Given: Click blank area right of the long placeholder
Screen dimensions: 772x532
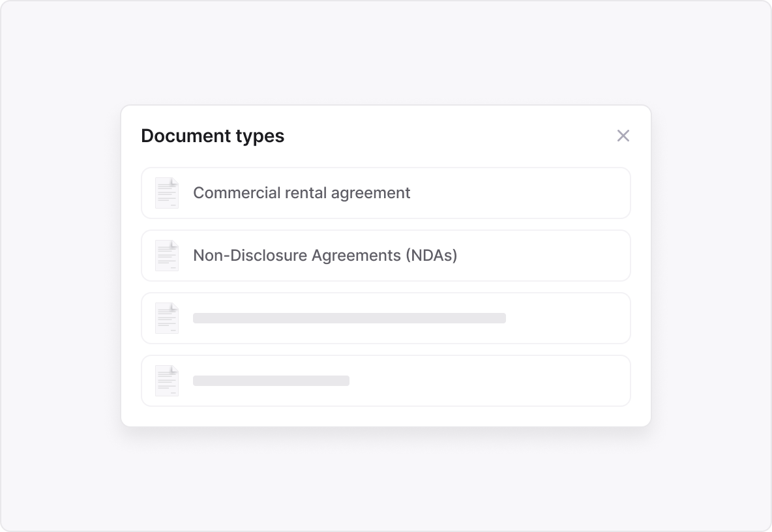Looking at the screenshot, I should (567, 318).
